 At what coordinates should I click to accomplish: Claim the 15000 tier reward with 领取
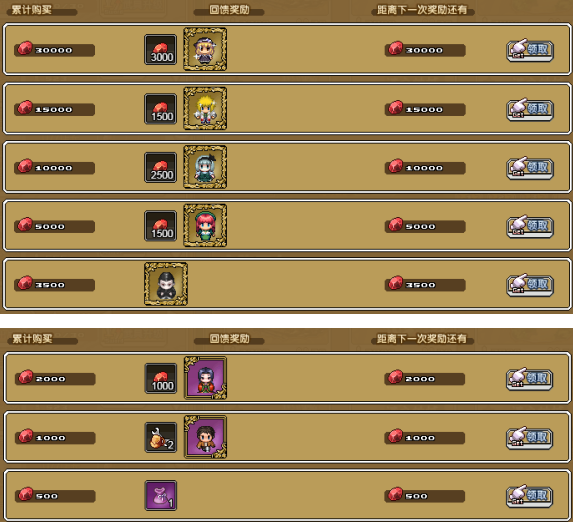tap(530, 109)
